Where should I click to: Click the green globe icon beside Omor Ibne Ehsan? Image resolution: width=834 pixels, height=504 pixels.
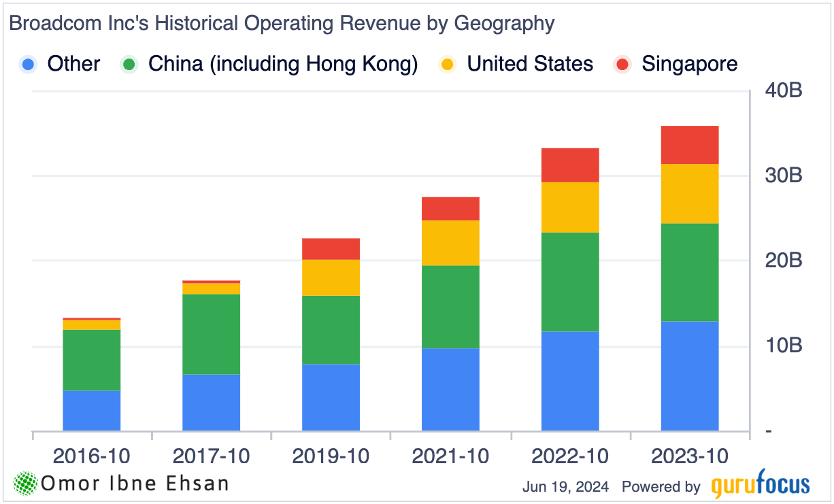26,484
